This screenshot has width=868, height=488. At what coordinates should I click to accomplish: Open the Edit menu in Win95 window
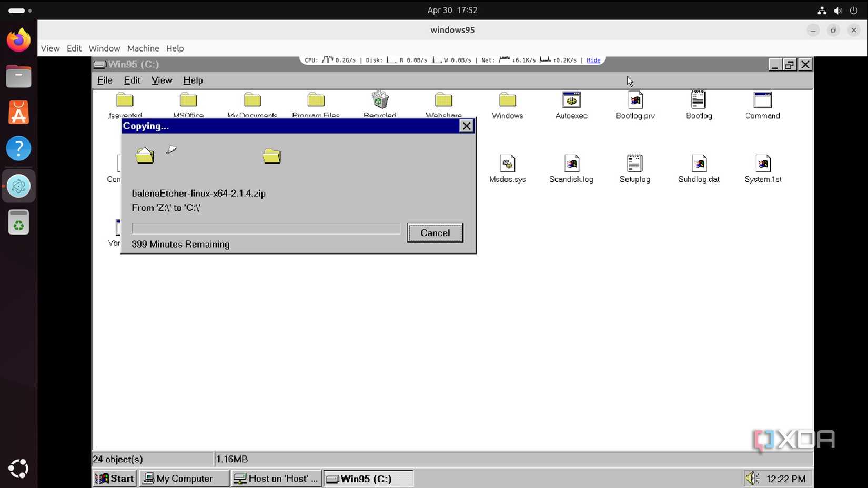coord(132,80)
